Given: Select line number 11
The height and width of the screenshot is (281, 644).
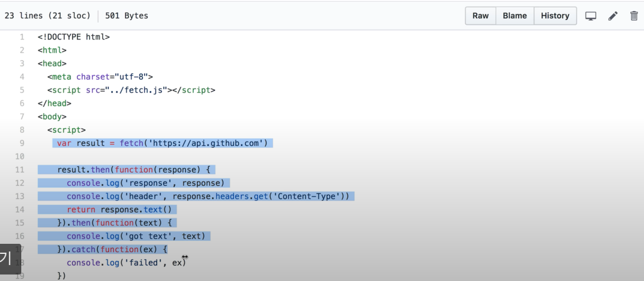Looking at the screenshot, I should [19, 170].
